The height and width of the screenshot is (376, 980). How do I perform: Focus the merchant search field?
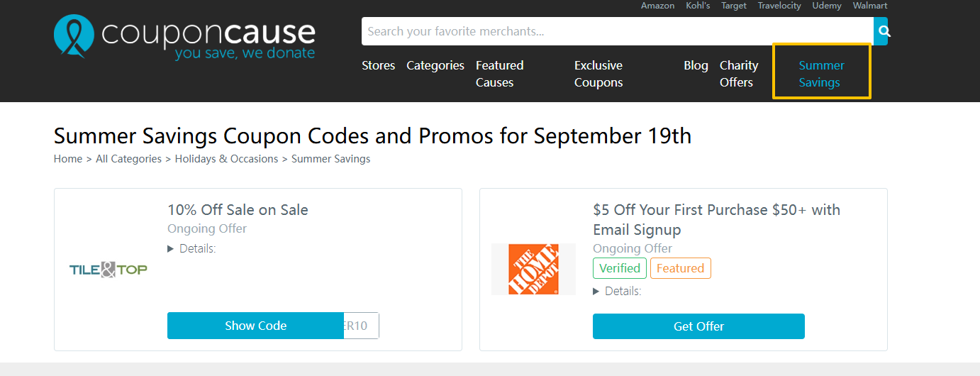pyautogui.click(x=617, y=31)
